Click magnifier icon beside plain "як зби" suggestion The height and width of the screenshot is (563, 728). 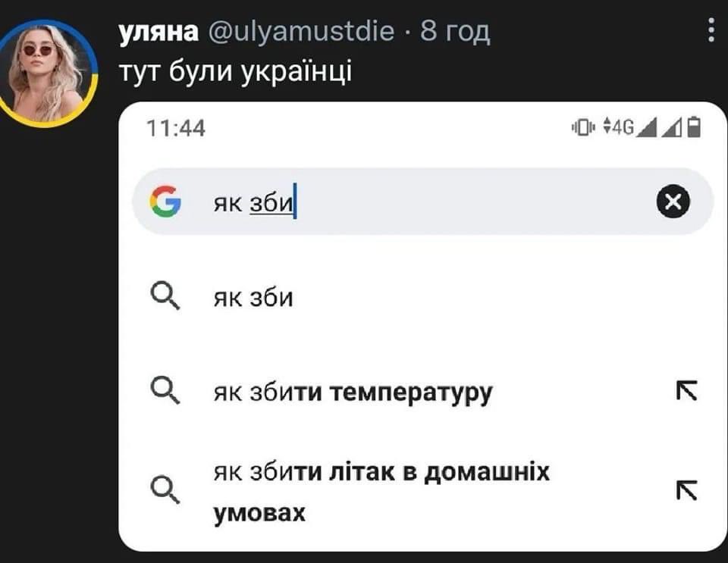click(165, 297)
